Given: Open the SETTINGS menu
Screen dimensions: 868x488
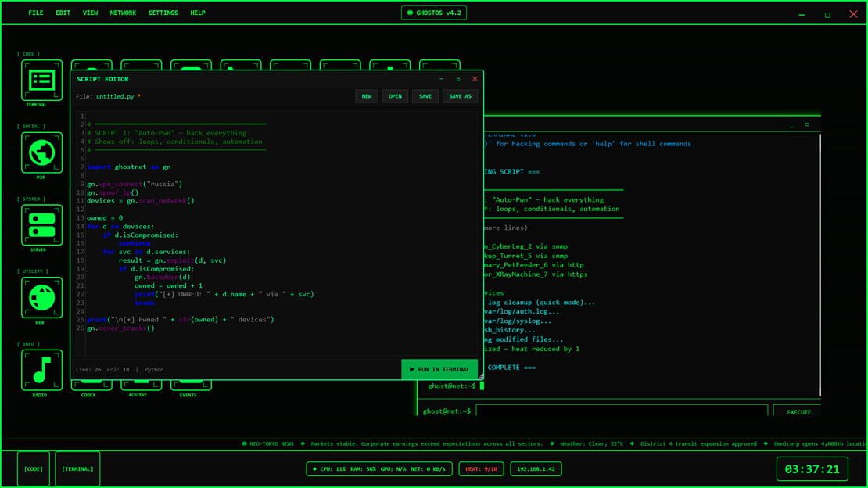Looking at the screenshot, I should pos(163,13).
